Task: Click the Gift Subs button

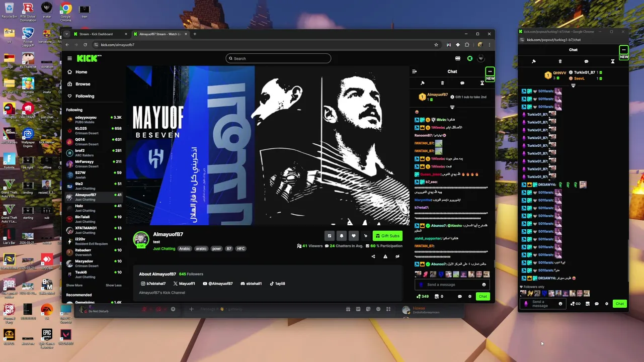Action: [x=387, y=236]
